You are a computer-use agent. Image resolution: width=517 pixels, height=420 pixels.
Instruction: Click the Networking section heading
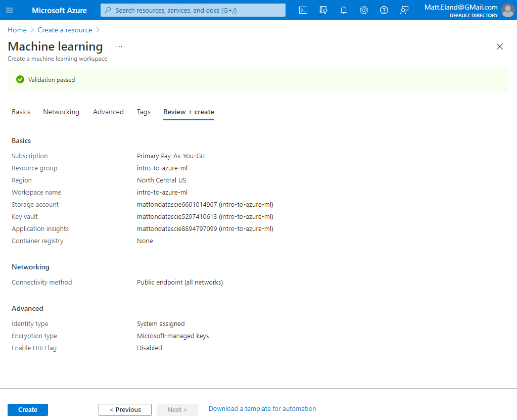tap(31, 267)
